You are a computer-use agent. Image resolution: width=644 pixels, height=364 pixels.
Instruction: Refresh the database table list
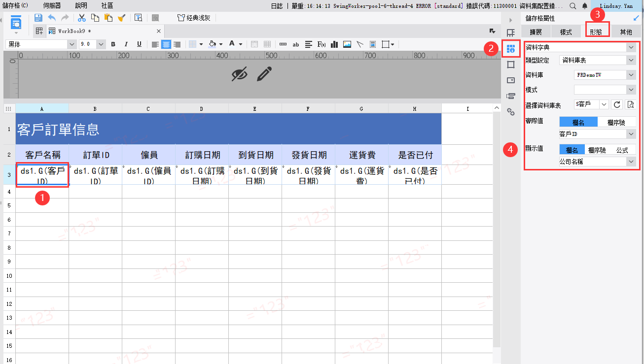coord(617,104)
